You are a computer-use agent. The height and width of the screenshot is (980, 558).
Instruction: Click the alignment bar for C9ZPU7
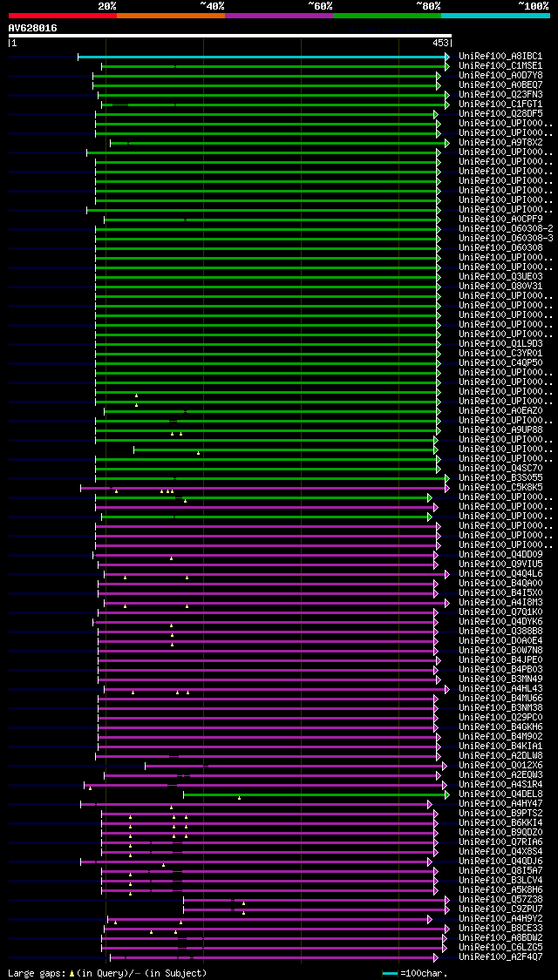tap(315, 909)
